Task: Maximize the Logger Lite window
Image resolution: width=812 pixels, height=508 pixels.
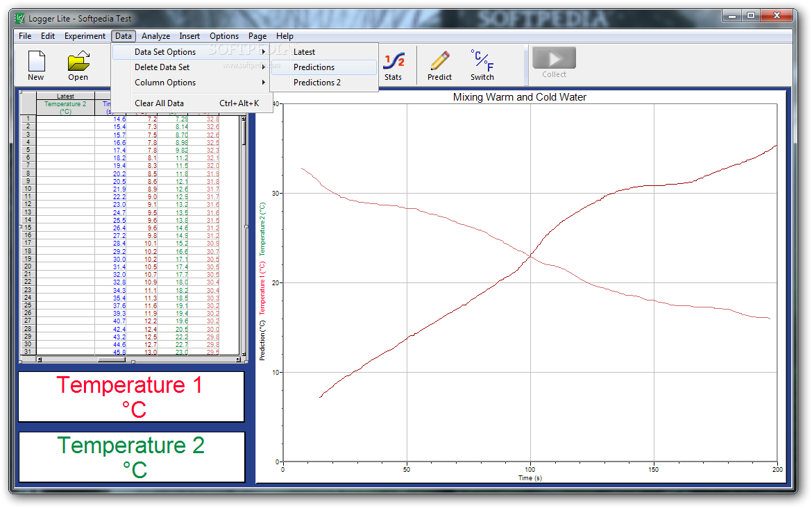Action: pos(751,16)
